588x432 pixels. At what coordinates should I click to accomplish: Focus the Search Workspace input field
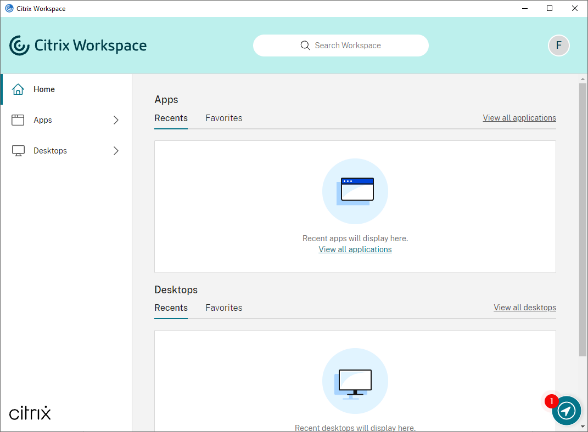(x=341, y=45)
